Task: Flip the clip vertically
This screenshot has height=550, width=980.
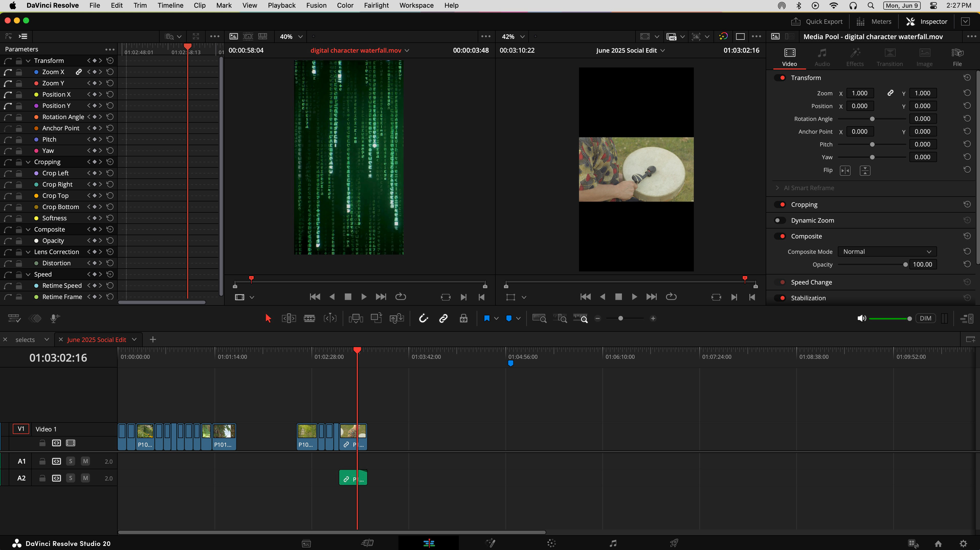Action: [x=865, y=171]
